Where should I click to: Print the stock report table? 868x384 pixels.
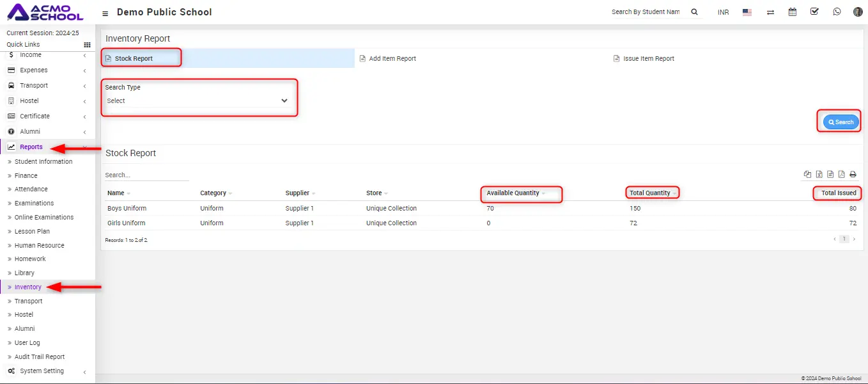point(853,174)
